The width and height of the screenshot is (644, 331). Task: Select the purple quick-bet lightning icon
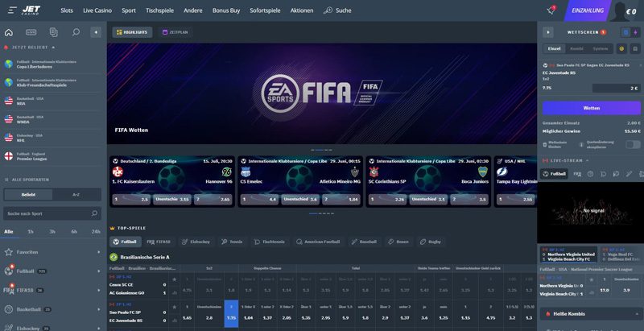click(x=636, y=32)
